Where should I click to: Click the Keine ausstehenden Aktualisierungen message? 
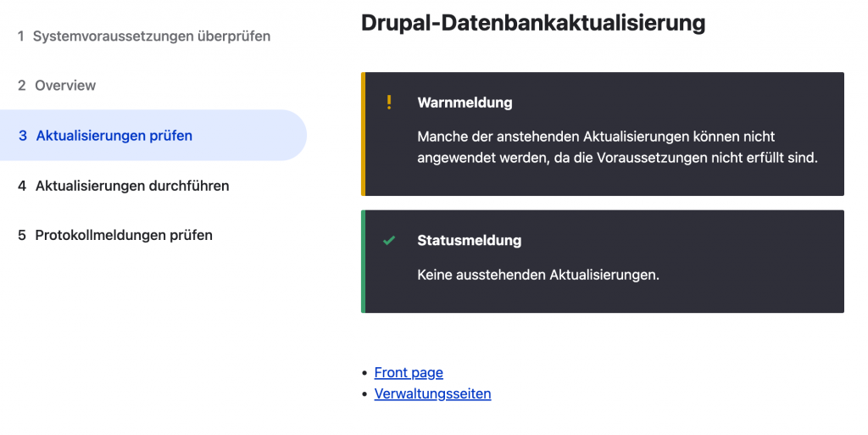pyautogui.click(x=538, y=275)
